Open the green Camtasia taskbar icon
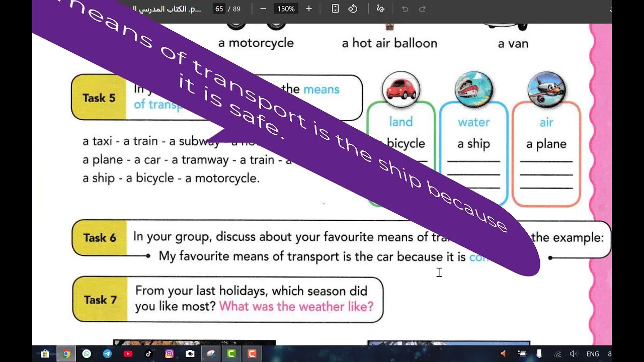 tap(231, 354)
